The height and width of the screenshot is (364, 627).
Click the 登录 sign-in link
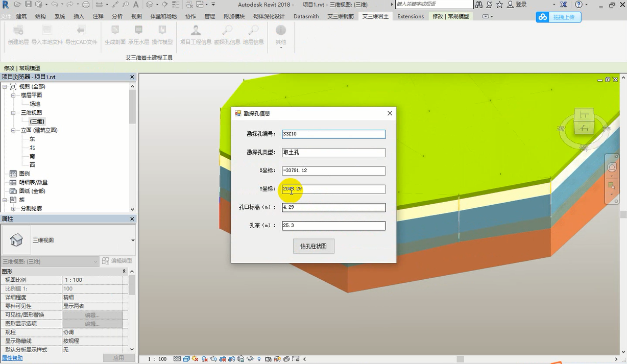pyautogui.click(x=521, y=4)
